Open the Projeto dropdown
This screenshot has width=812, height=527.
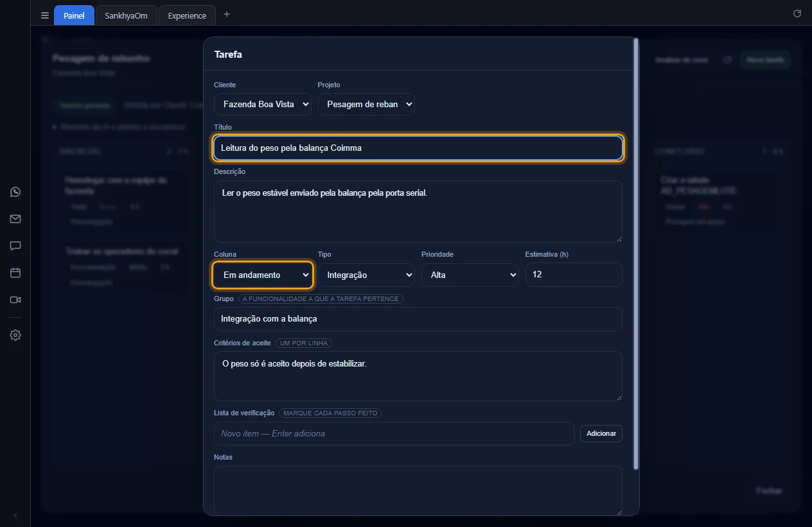366,104
